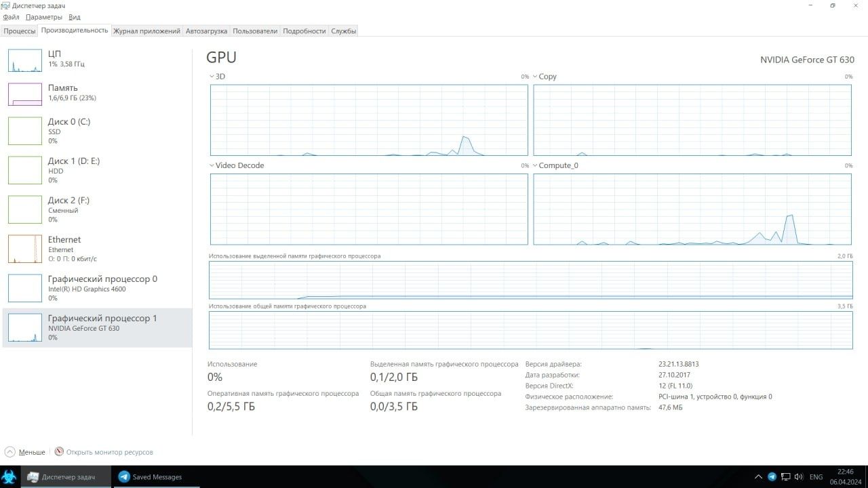Screen dimensions: 868x488
Task: Open the network tray icon
Action: 785,476
